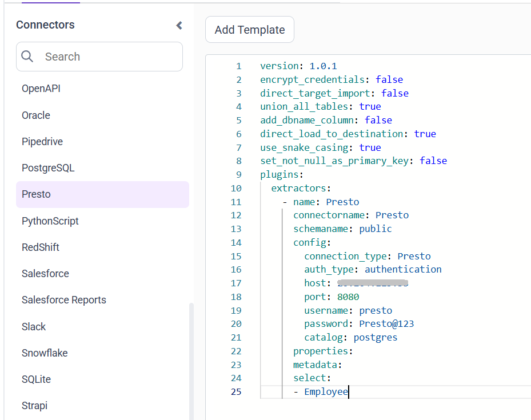The width and height of the screenshot is (531, 420).
Task: Open the PostgreSQL connector
Action: click(48, 168)
